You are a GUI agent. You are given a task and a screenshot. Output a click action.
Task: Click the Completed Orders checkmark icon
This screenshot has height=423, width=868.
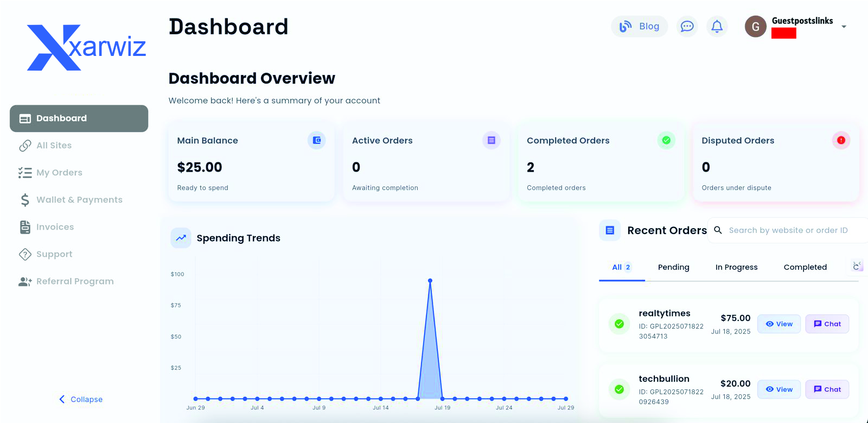pyautogui.click(x=666, y=140)
